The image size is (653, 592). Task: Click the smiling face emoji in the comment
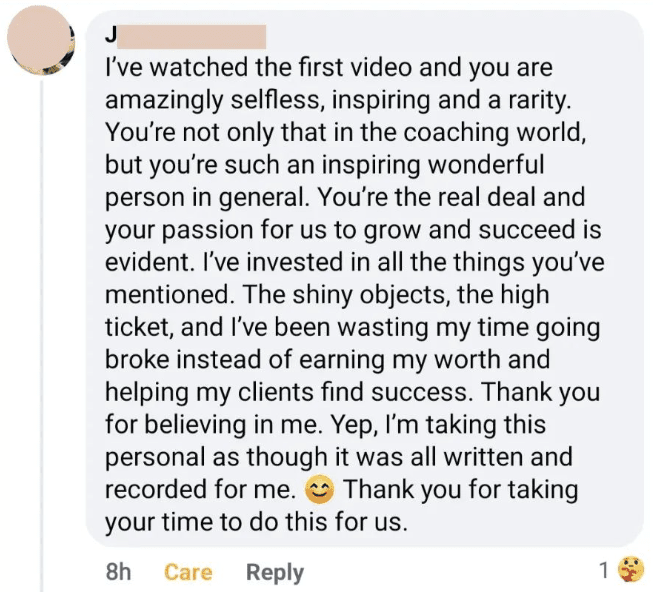click(x=319, y=489)
